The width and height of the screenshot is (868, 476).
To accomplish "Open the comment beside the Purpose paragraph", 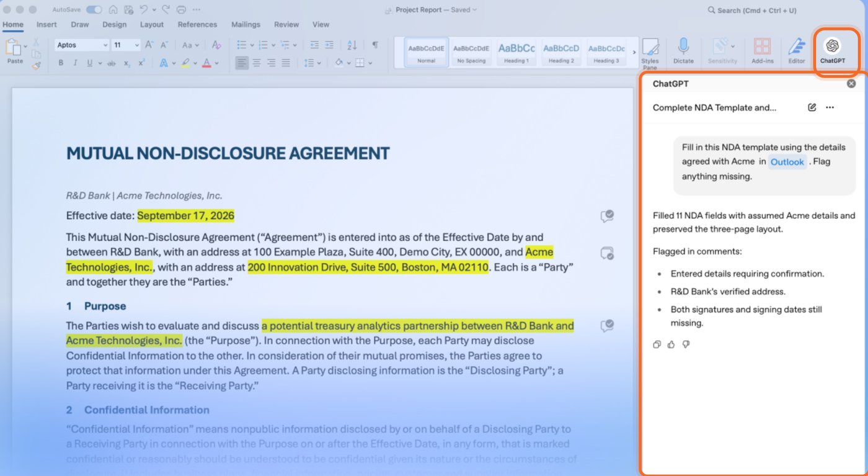I will (x=607, y=326).
